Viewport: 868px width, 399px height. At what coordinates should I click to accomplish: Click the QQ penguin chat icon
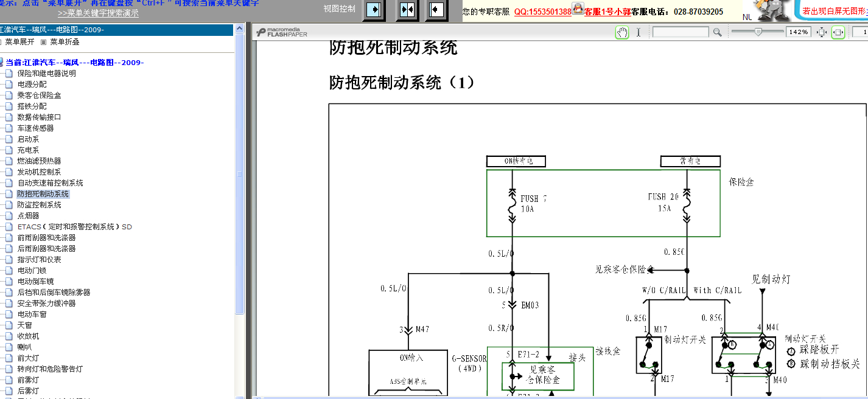[x=578, y=9]
